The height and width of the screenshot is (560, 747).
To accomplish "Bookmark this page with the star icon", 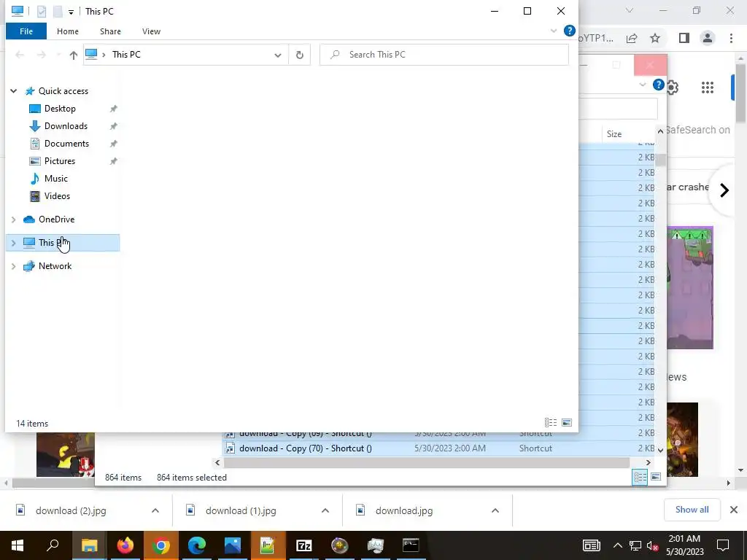I will point(655,38).
